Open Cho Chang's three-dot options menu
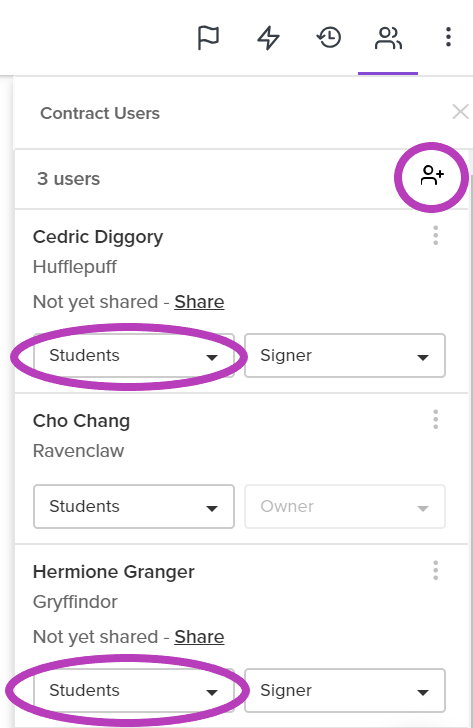 click(x=435, y=419)
